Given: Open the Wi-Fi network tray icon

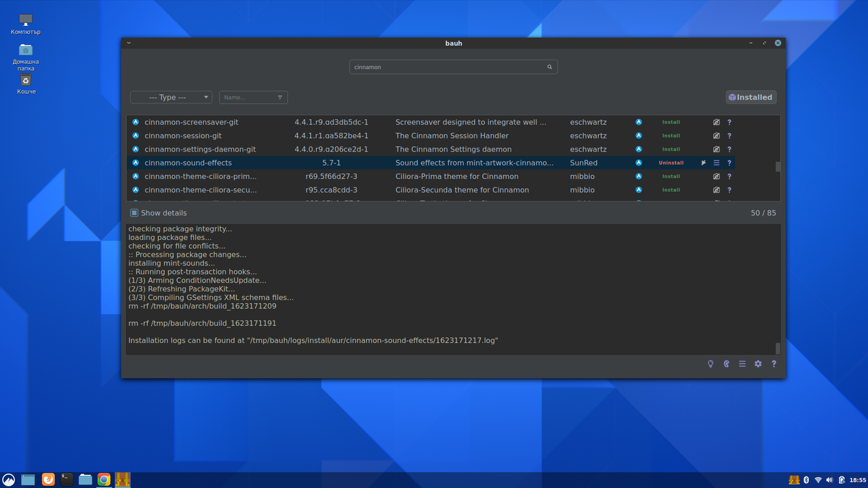Looking at the screenshot, I should tap(818, 480).
